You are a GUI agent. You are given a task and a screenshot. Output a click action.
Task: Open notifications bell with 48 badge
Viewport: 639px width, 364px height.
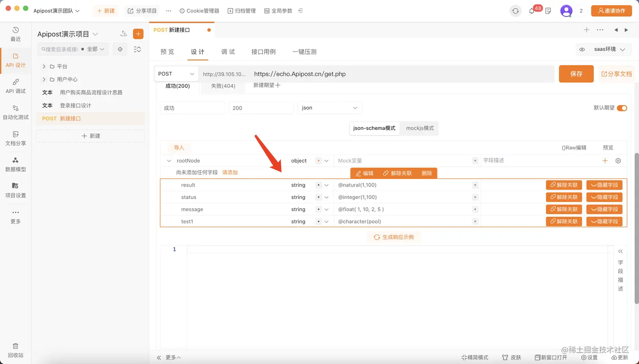[532, 11]
